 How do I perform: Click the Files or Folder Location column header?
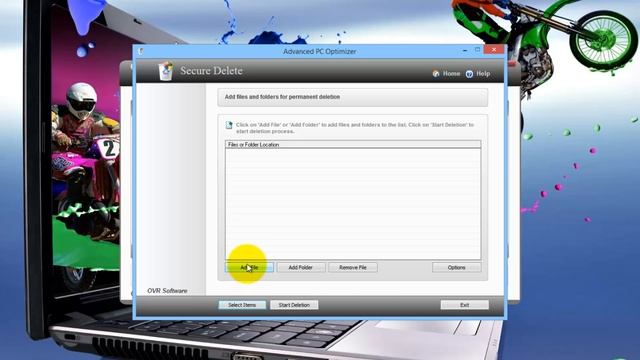pyautogui.click(x=353, y=144)
